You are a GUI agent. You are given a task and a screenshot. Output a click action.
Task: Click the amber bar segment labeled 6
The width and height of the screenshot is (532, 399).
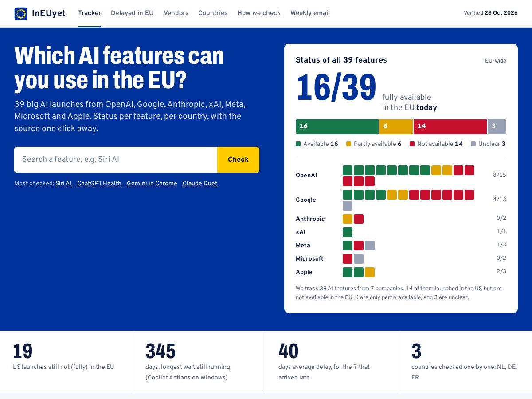396,126
